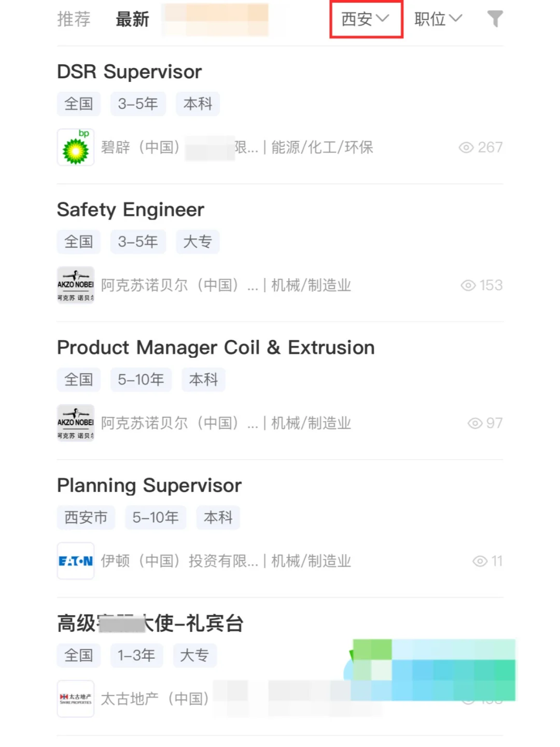The width and height of the screenshot is (560, 747).
Task: Tap AkzoNobel logo under Product Manager listing
Action: (76, 423)
